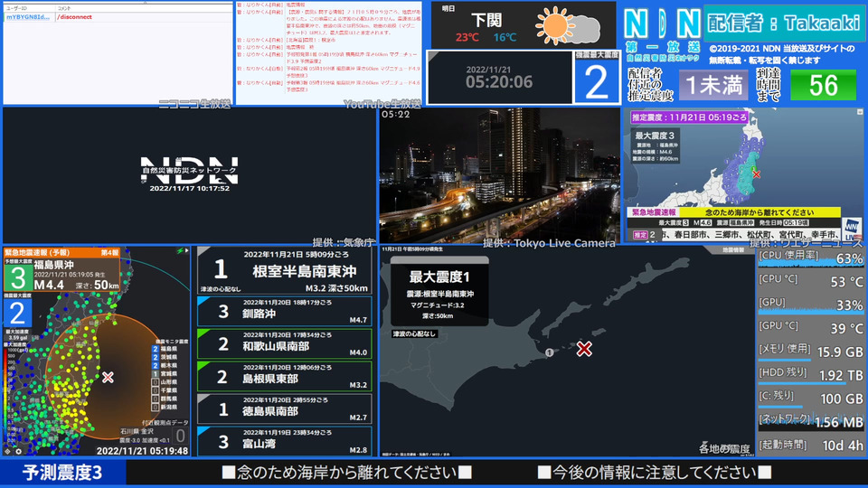
Task: Click the sun and cloud weather icon for 下関
Action: click(568, 26)
